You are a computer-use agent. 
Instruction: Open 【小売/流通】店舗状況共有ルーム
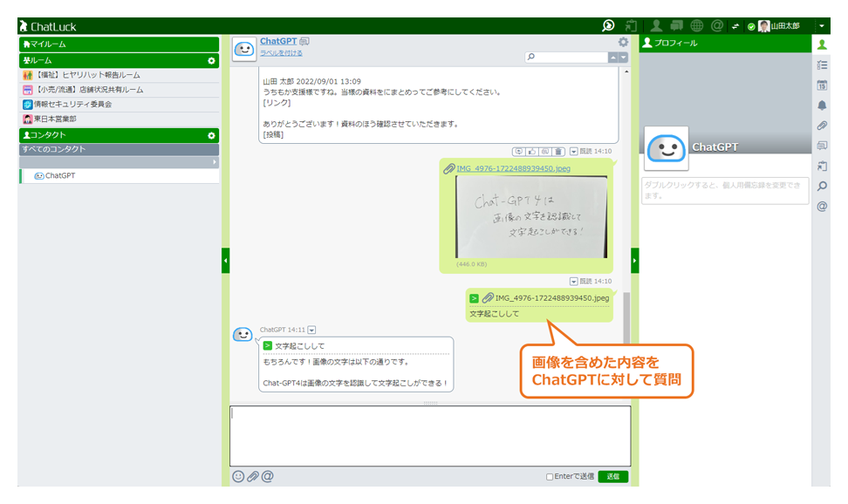tap(119, 90)
